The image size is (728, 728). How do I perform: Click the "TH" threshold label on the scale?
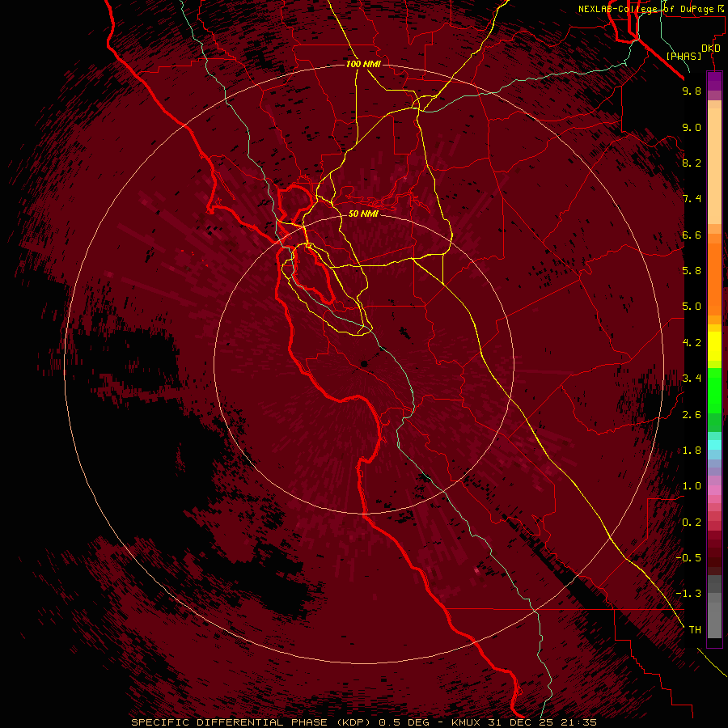click(695, 630)
